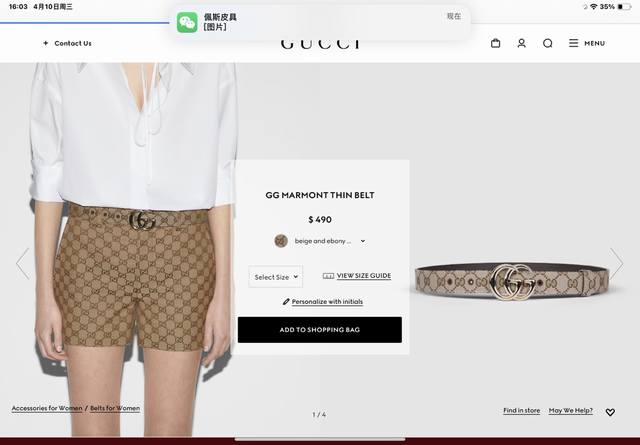Go to previous product image arrow
The height and width of the screenshot is (445, 640).
[23, 264]
